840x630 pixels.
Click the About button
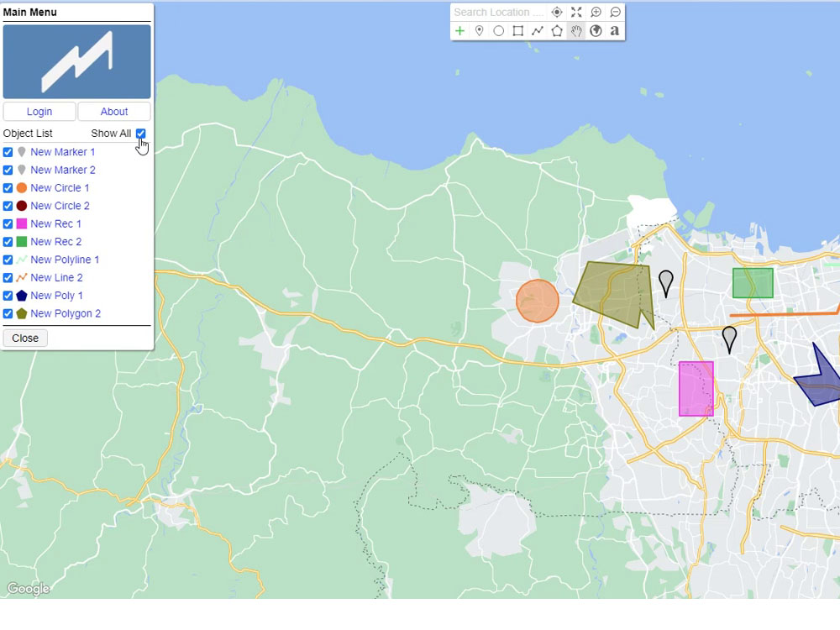click(114, 112)
